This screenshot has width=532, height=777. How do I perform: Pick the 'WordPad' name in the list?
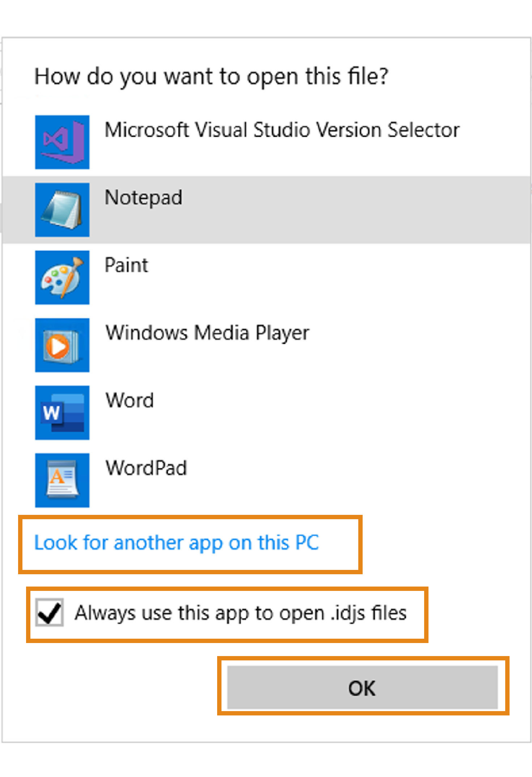146,468
